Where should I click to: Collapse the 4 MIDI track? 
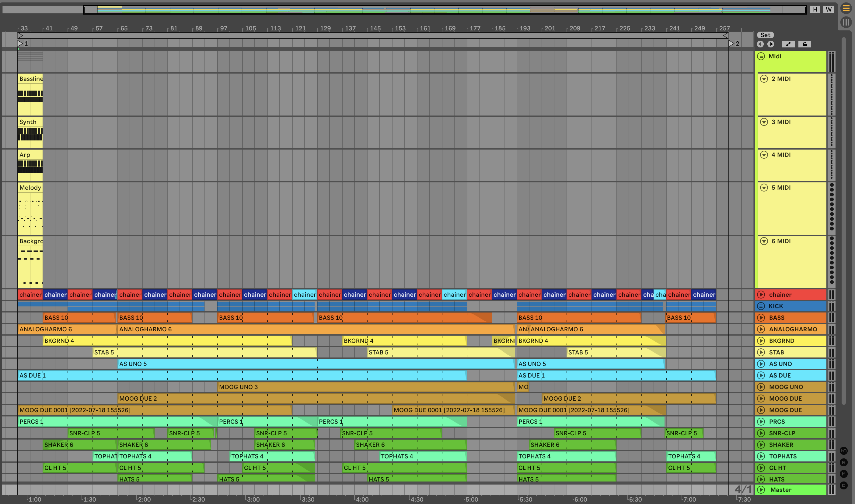click(764, 155)
